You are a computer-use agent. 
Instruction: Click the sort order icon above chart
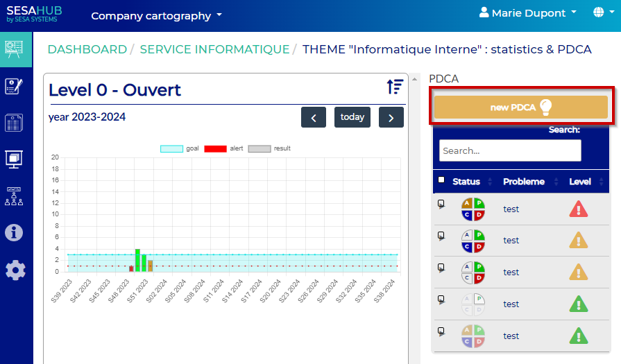coord(395,87)
